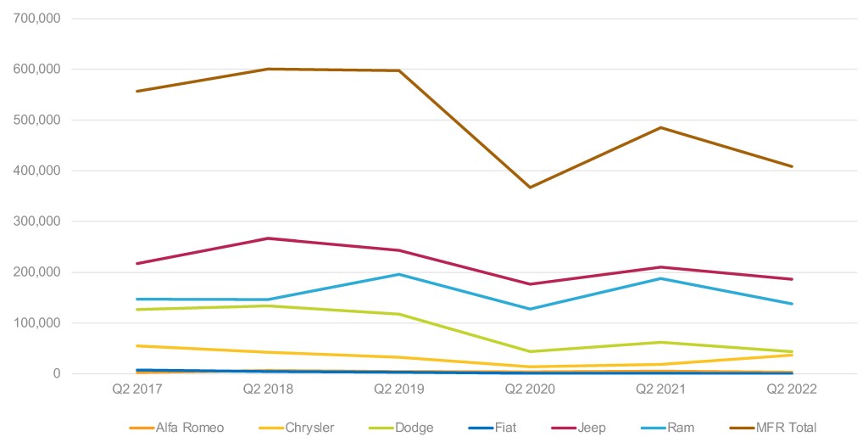
Task: Click the Jeep legend color marker
Action: (x=561, y=428)
